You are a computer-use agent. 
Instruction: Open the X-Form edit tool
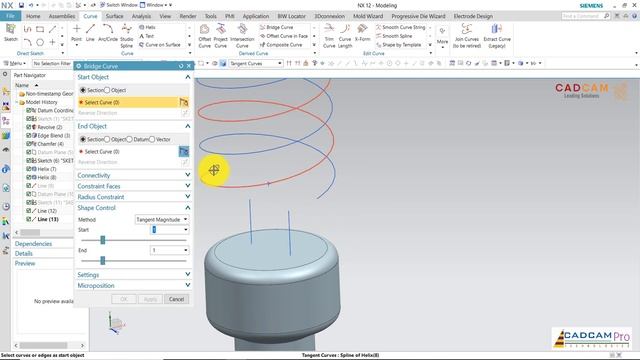[362, 33]
